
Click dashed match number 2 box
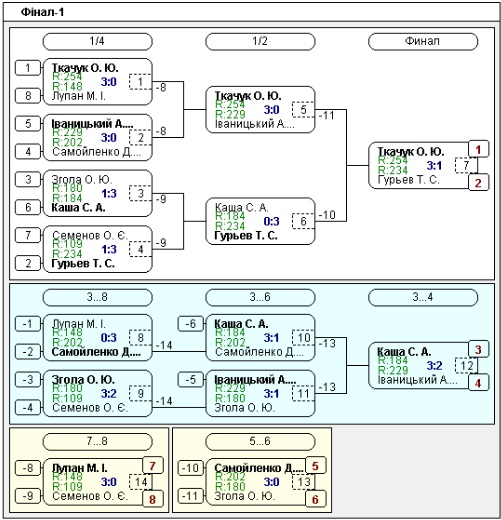pyautogui.click(x=140, y=138)
